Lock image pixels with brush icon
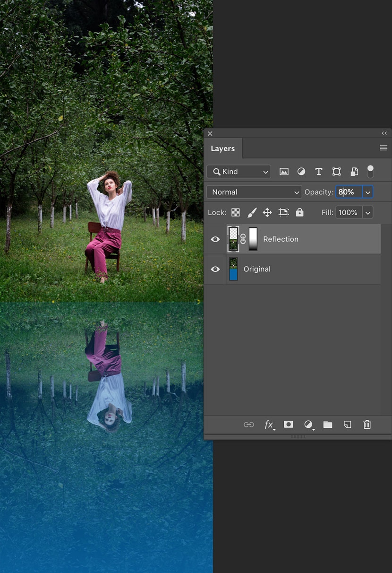The image size is (392, 573). coord(252,213)
